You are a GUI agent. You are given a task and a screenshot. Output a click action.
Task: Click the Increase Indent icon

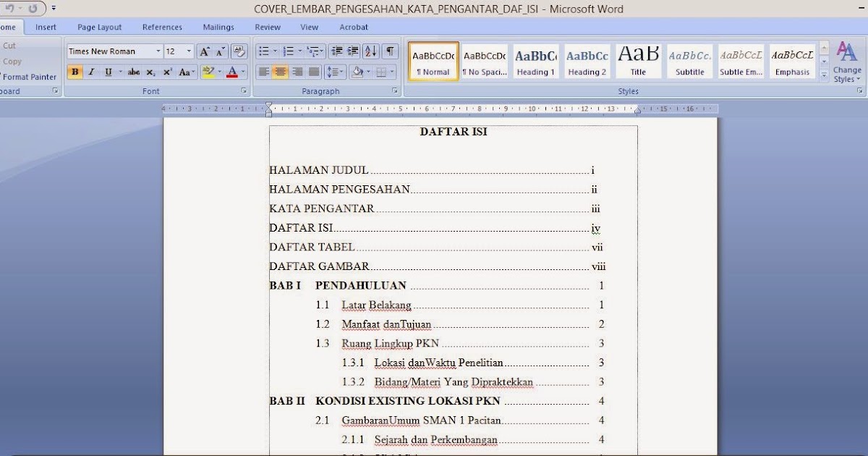pyautogui.click(x=353, y=51)
